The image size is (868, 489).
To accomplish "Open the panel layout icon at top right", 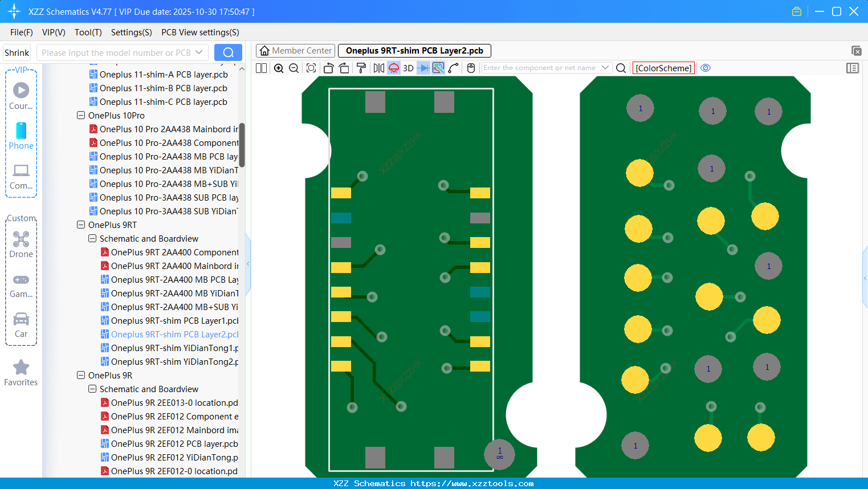I will (x=853, y=68).
